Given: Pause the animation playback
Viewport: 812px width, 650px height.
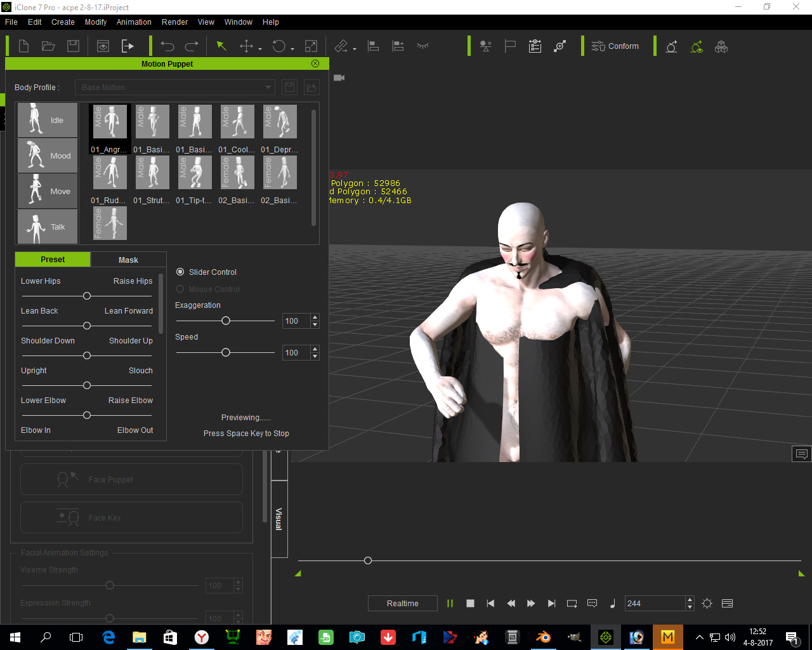Looking at the screenshot, I should coord(450,603).
